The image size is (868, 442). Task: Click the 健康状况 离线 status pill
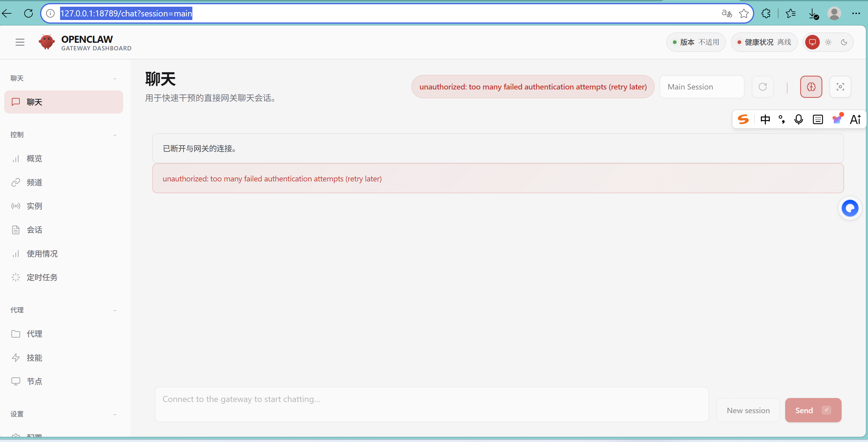(x=764, y=42)
